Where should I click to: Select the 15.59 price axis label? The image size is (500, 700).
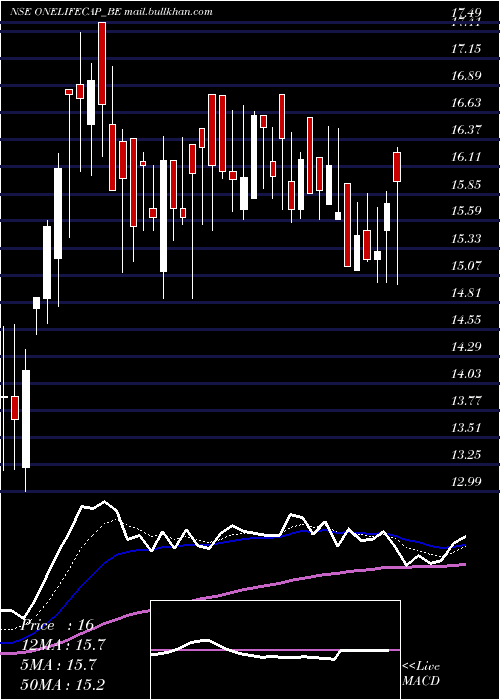tap(466, 211)
